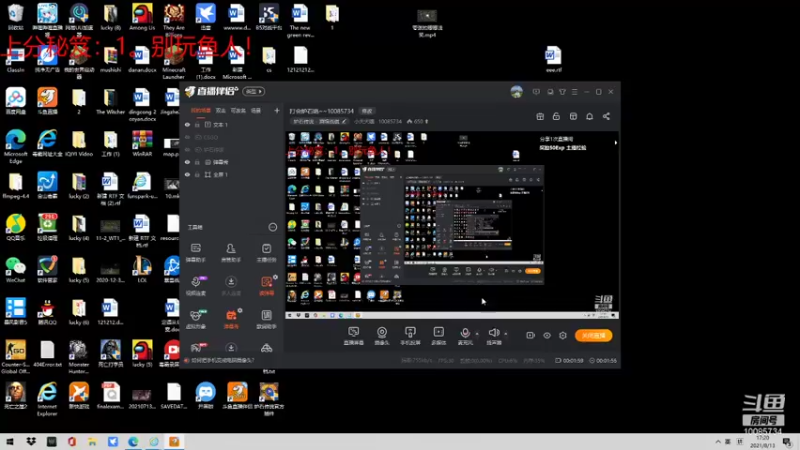Open the calendar-style icon left of the bell
Screen dimensions: 800x450
click(573, 116)
